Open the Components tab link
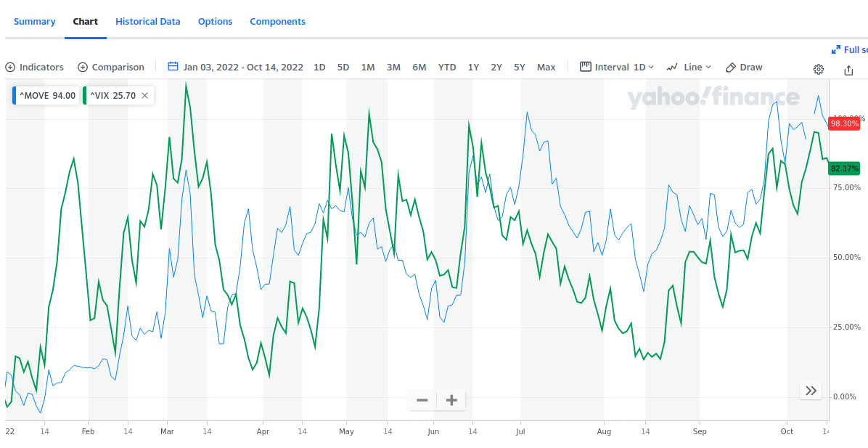The width and height of the screenshot is (868, 448). [277, 21]
